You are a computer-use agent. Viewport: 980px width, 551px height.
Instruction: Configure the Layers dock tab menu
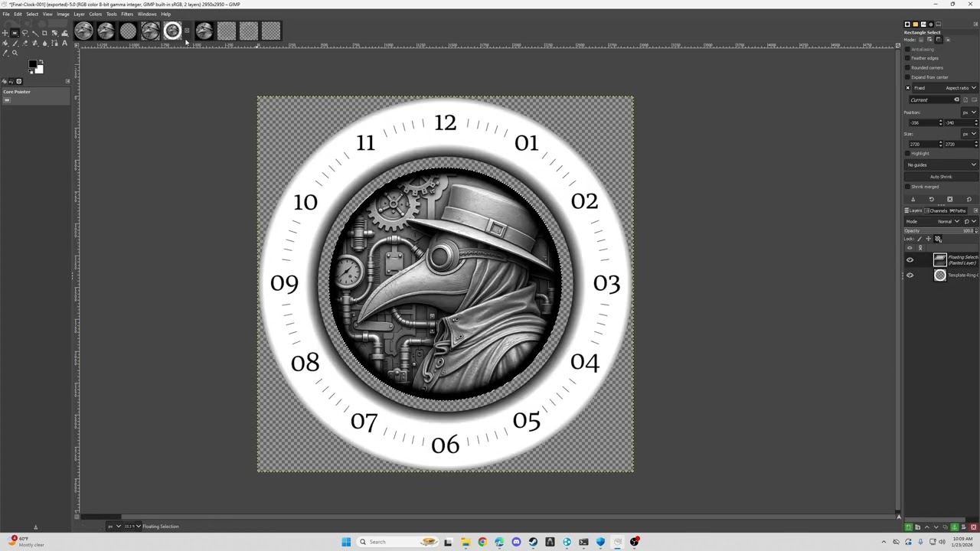click(x=975, y=210)
